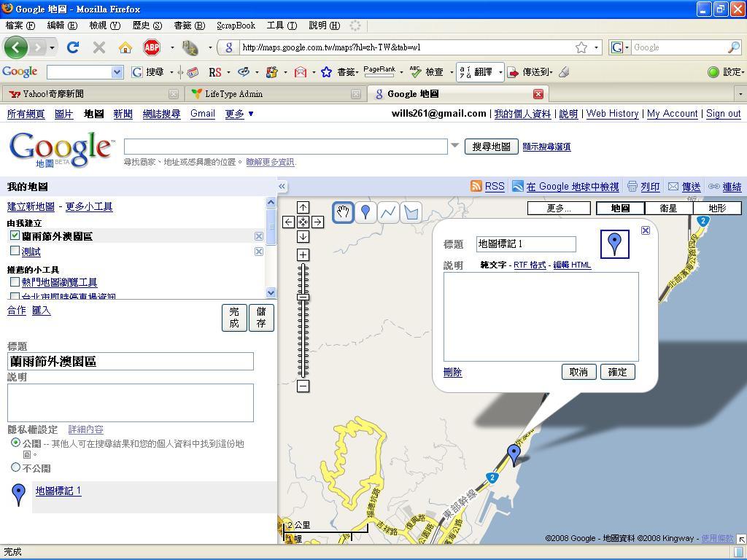Pan map down with arrow button
The height and width of the screenshot is (560, 747).
pos(303,237)
